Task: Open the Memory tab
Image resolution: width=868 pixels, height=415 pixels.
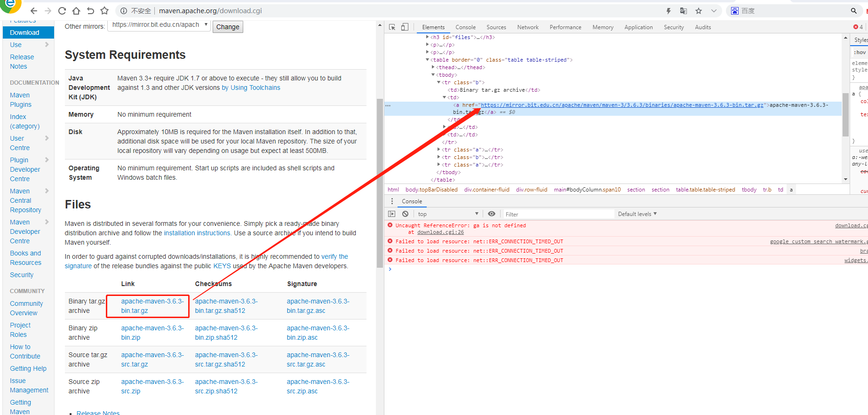Action: [603, 27]
